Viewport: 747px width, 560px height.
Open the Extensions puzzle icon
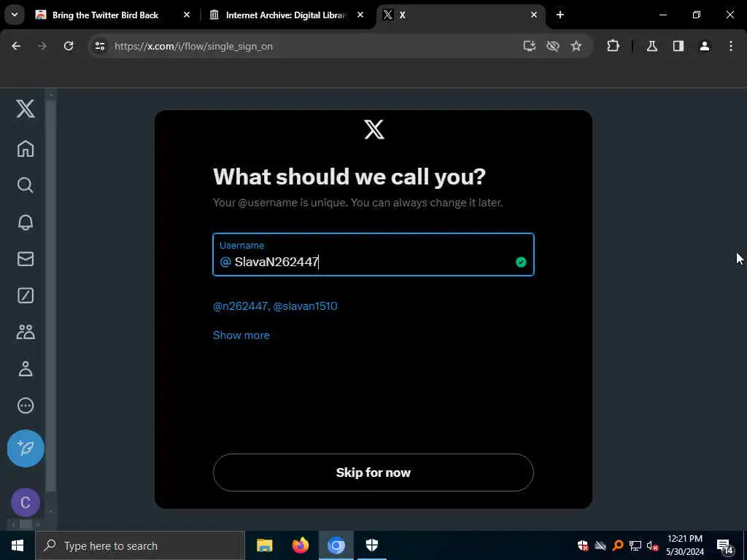[613, 46]
